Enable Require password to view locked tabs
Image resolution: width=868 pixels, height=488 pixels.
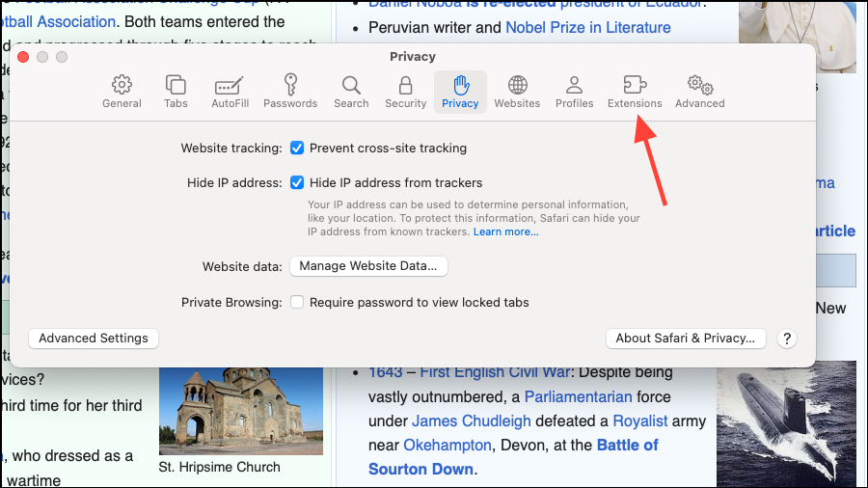click(297, 302)
